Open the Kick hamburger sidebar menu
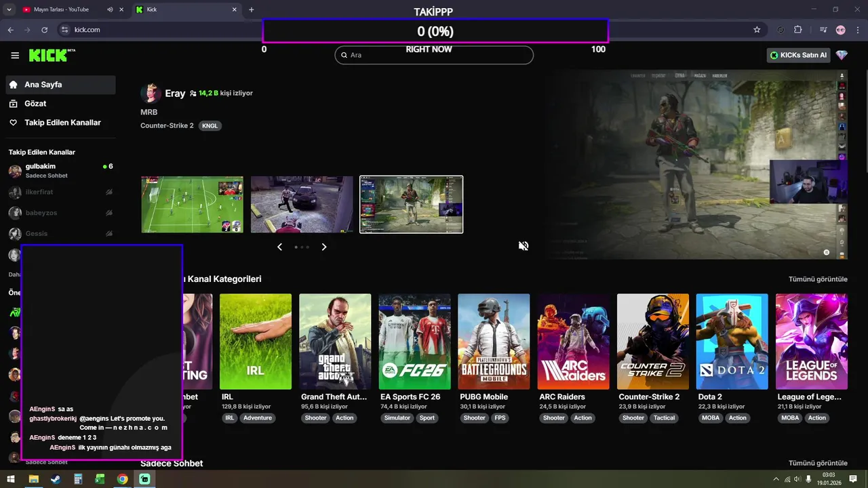 coord(15,55)
